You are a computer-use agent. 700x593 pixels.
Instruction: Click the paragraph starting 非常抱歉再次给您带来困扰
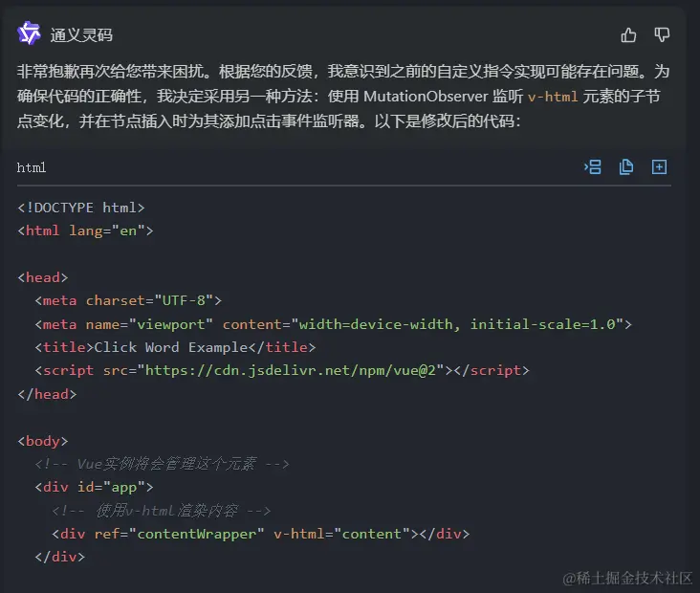pos(343,96)
